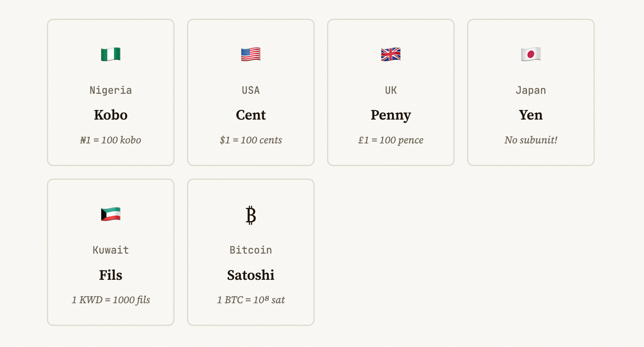The height and width of the screenshot is (347, 644).
Task: Click the USA flag icon
Action: pyautogui.click(x=251, y=54)
